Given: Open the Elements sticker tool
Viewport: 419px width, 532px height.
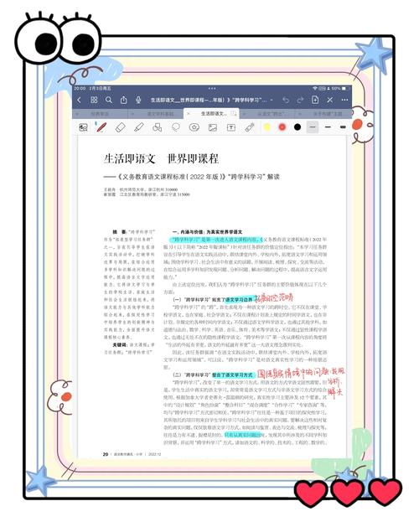Looking at the screenshot, I should coord(194,127).
